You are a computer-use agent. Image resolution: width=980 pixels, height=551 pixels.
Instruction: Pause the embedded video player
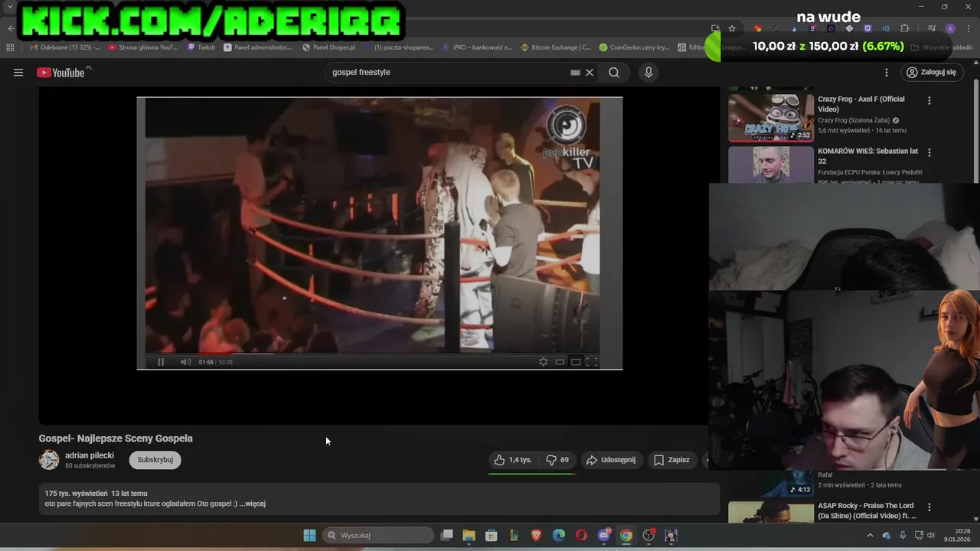161,362
